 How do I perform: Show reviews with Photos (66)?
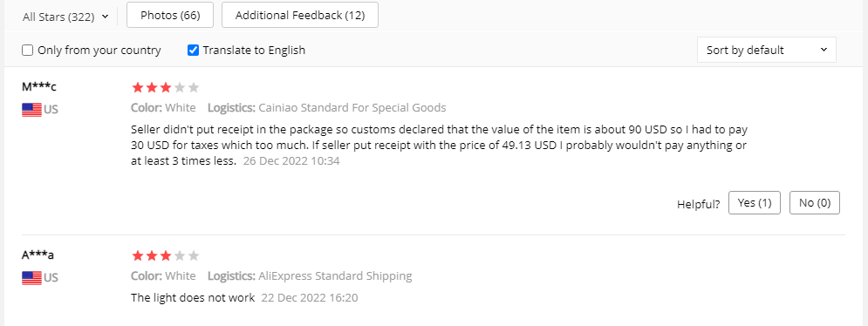[x=170, y=15]
